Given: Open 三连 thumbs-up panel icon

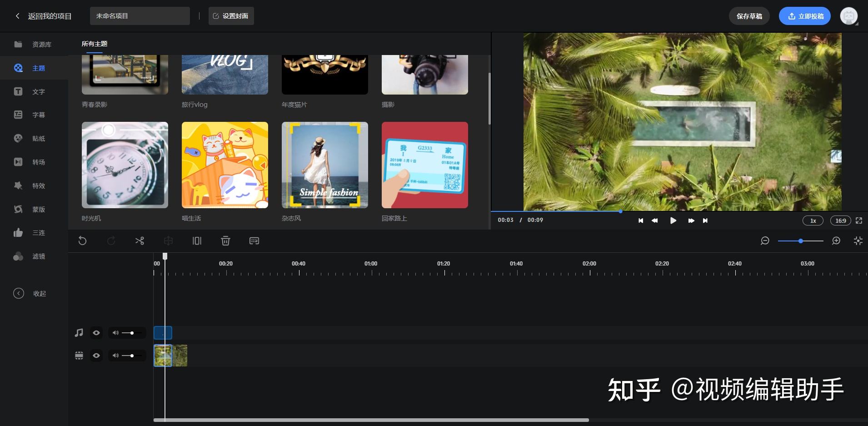Looking at the screenshot, I should pyautogui.click(x=18, y=233).
